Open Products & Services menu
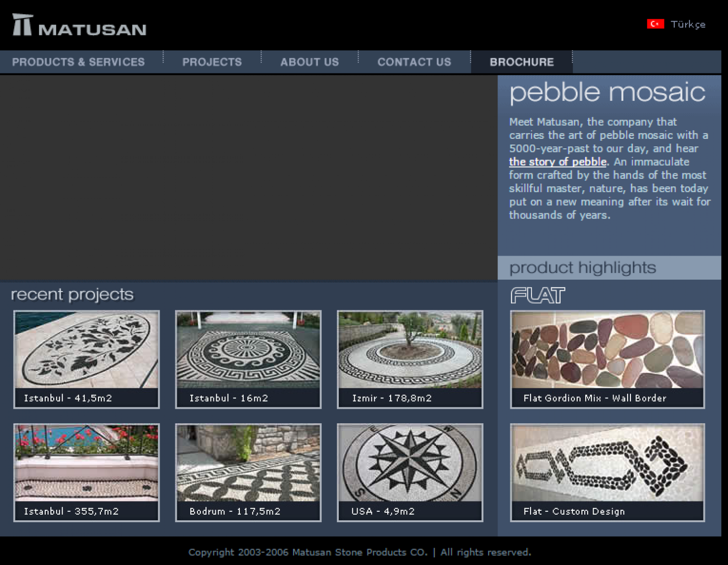Screen dimensions: 728x565 point(78,62)
